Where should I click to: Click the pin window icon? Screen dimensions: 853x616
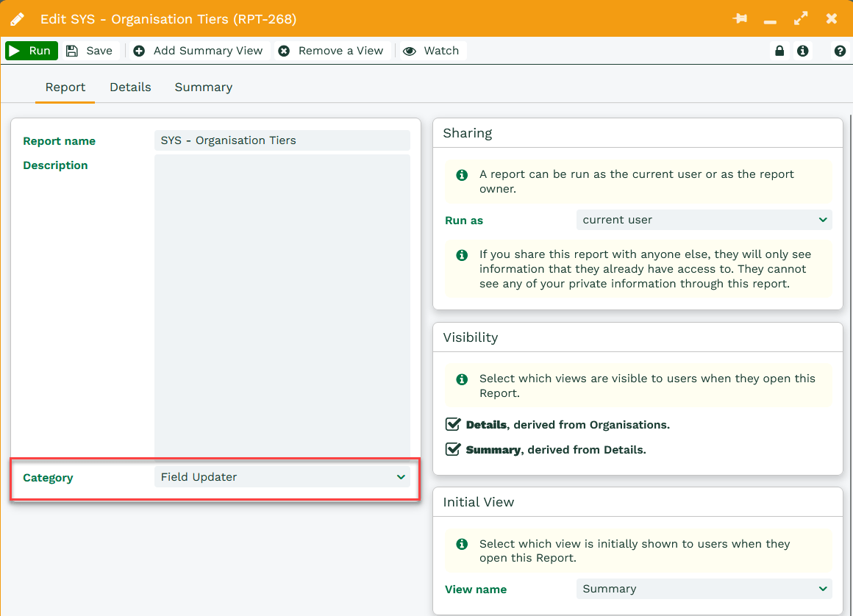[x=740, y=19]
